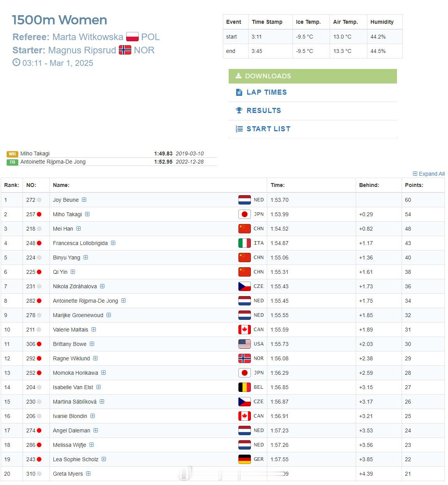Image resolution: width=448 pixels, height=485 pixels.
Task: Click the start ice temp -9.5 °C cell
Action: point(311,37)
